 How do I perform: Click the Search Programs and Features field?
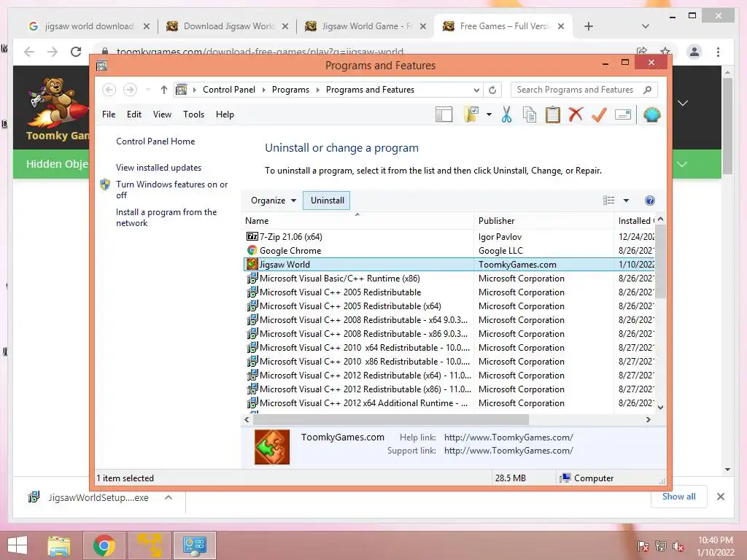pos(584,90)
